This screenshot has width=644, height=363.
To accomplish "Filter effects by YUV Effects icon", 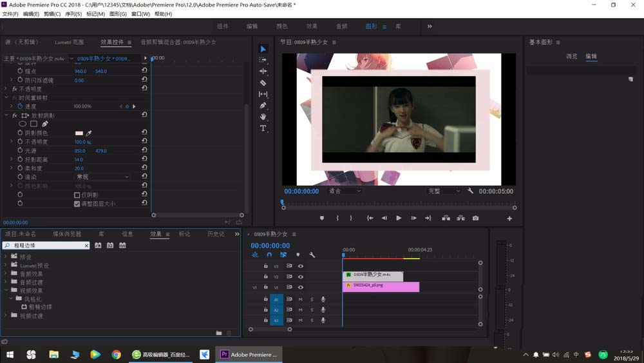I will [122, 246].
